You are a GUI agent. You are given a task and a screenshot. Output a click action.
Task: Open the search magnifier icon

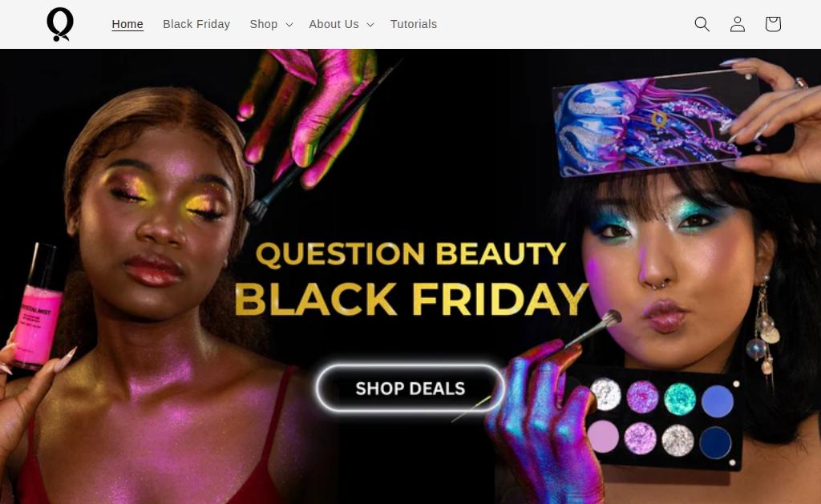[x=702, y=24]
